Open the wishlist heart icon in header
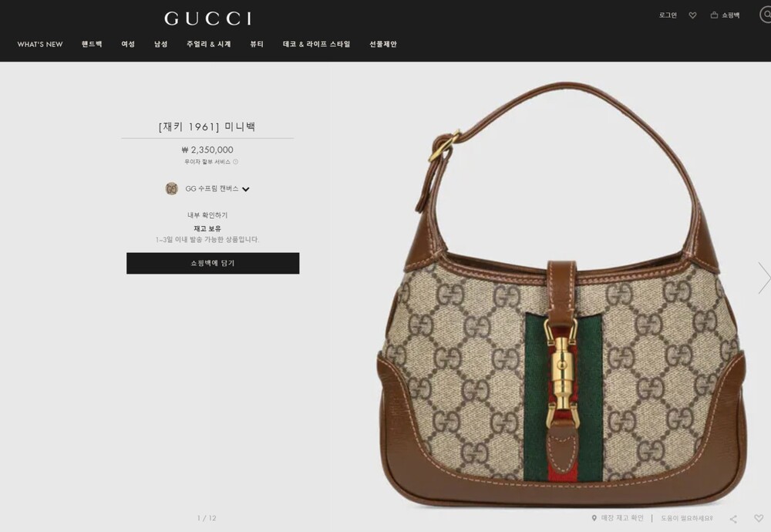The width and height of the screenshot is (771, 532). (x=692, y=15)
